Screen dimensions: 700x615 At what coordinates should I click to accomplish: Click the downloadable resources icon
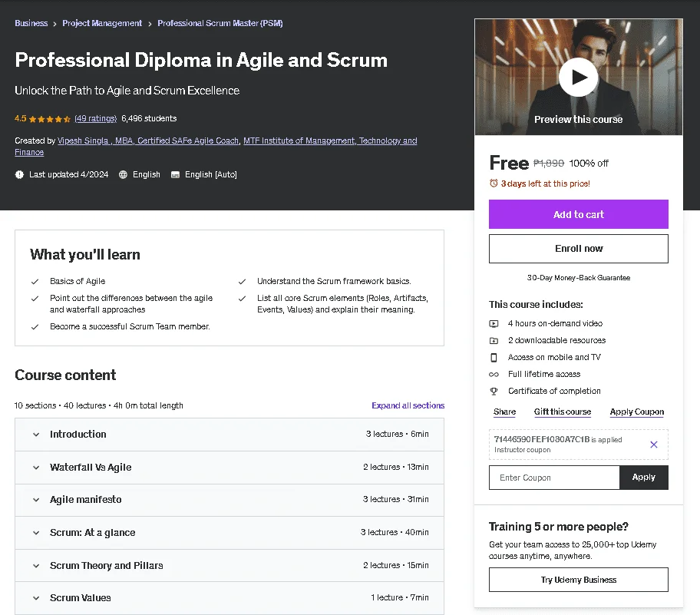coord(494,340)
